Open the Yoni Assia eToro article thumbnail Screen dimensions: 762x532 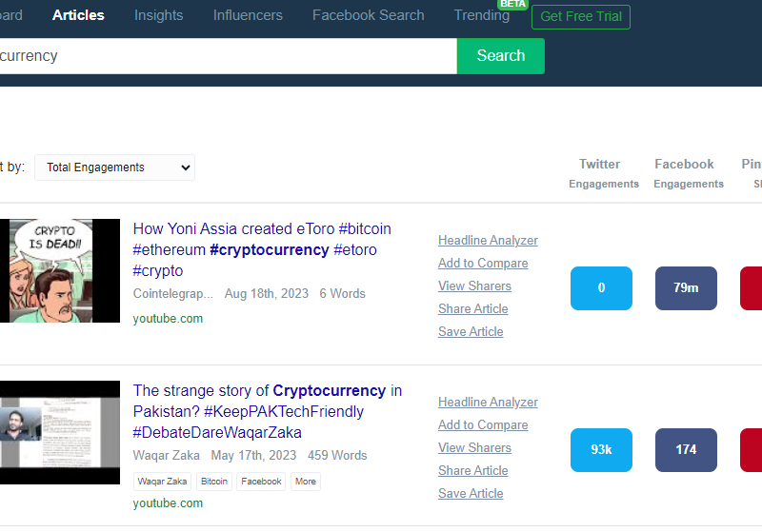[59, 270]
